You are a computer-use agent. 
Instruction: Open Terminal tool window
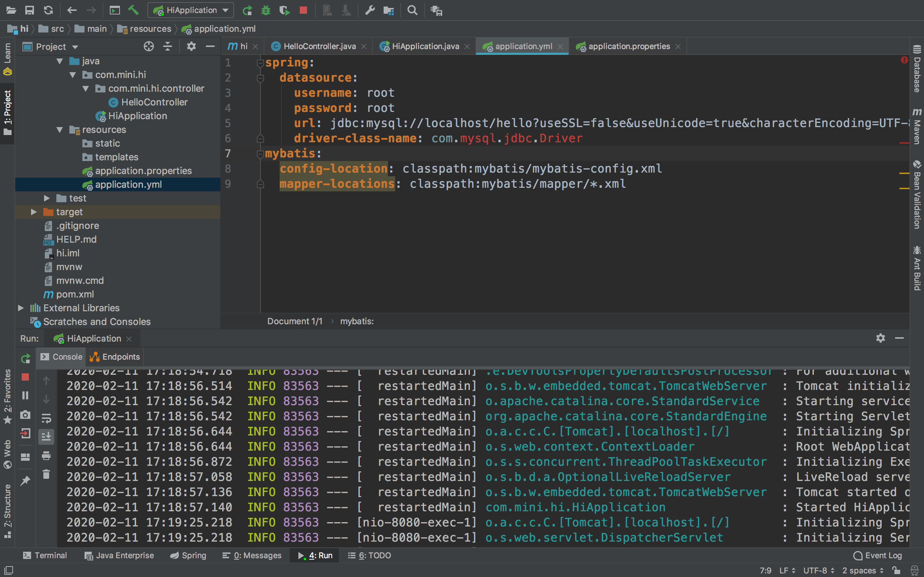(x=45, y=555)
